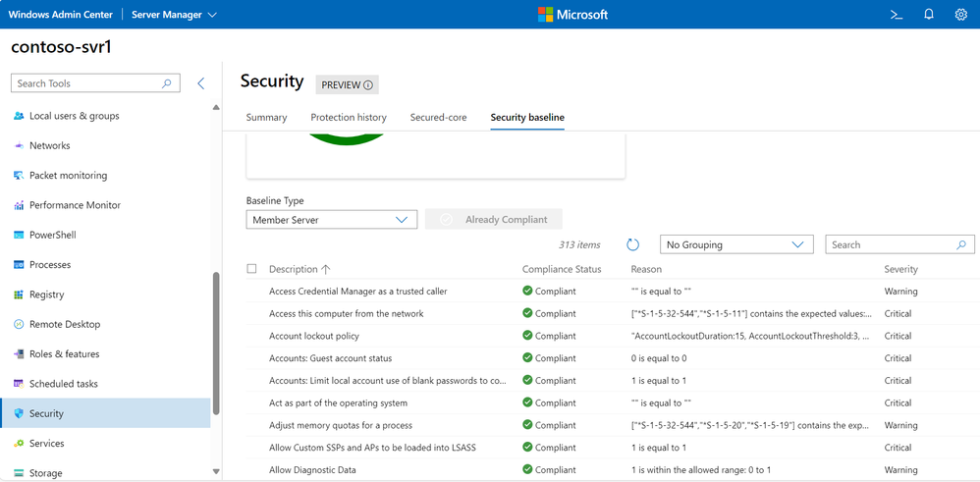Click the Registry icon in sidebar
The width and height of the screenshot is (980, 482).
tap(19, 295)
